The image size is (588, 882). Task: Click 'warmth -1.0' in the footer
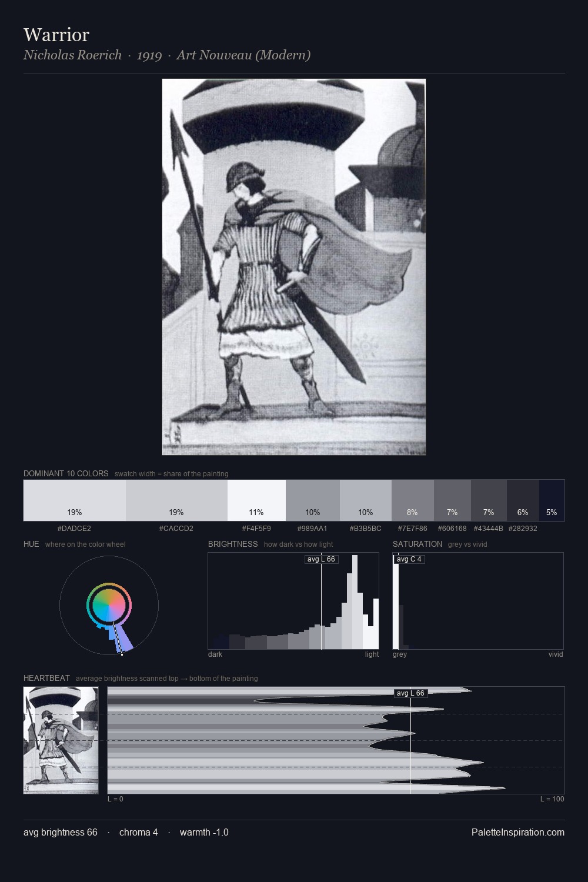tap(204, 832)
